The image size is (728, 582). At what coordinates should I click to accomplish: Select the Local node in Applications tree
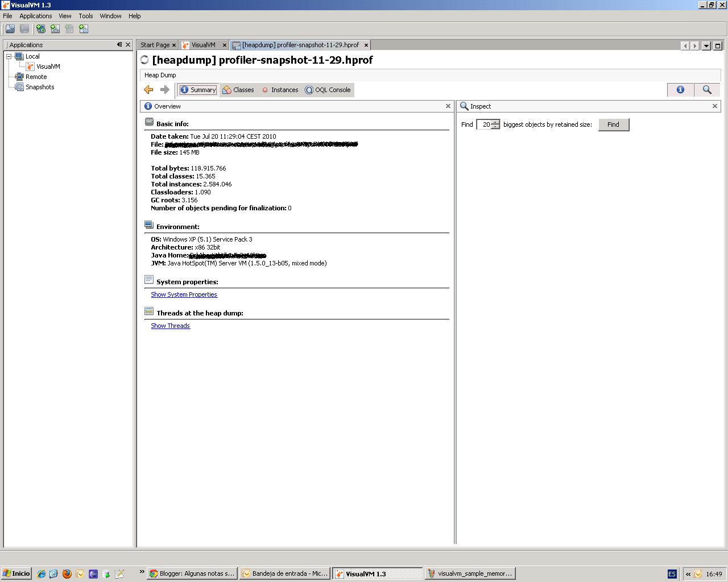[32, 56]
